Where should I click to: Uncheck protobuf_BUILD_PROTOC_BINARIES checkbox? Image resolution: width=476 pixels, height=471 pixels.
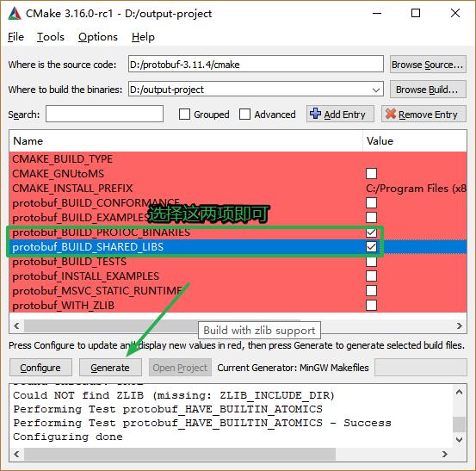[371, 232]
